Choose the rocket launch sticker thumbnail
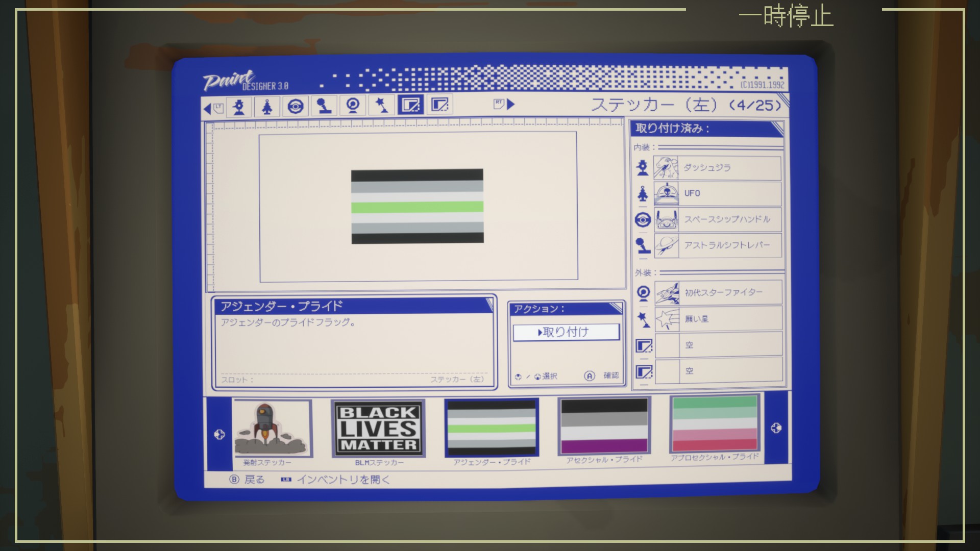Screen dimensions: 980x551 [x=272, y=428]
